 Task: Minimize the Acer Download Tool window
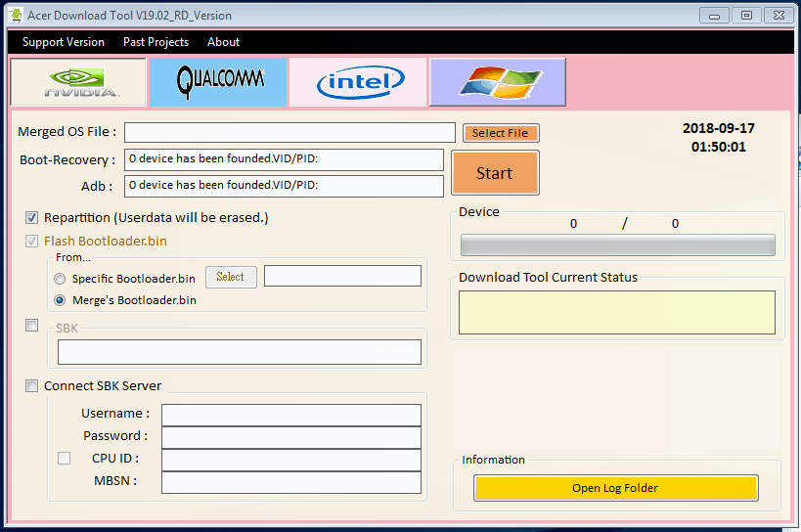(x=714, y=16)
